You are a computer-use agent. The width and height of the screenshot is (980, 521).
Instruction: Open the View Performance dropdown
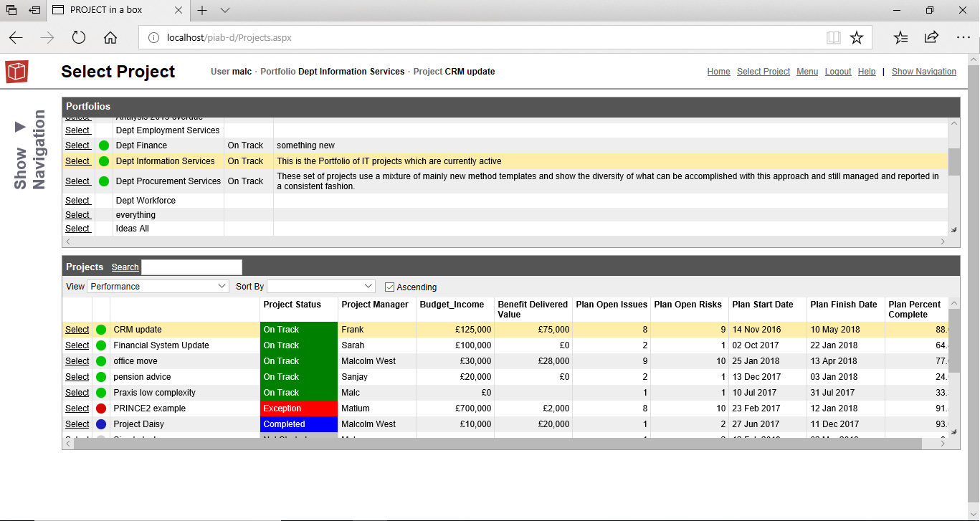tap(158, 286)
